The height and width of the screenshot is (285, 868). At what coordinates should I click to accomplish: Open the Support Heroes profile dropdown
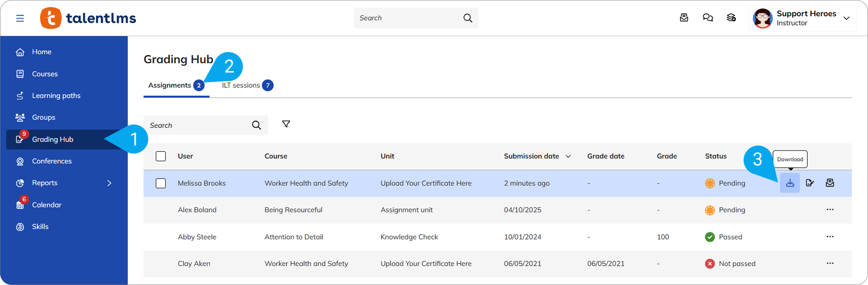[846, 18]
